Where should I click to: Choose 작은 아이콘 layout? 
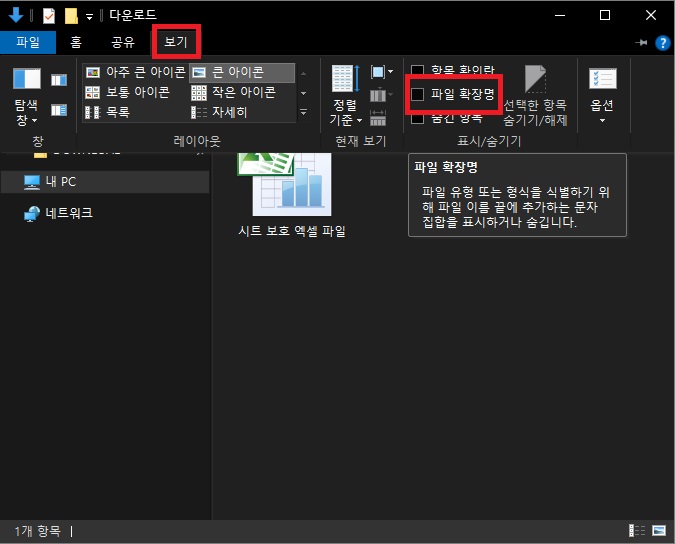(233, 92)
